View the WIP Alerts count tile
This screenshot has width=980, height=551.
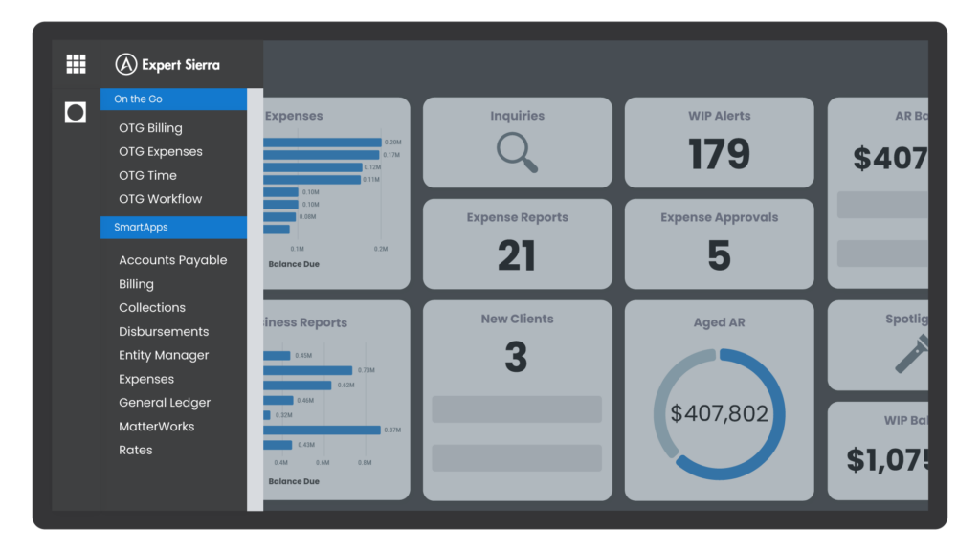pos(719,143)
